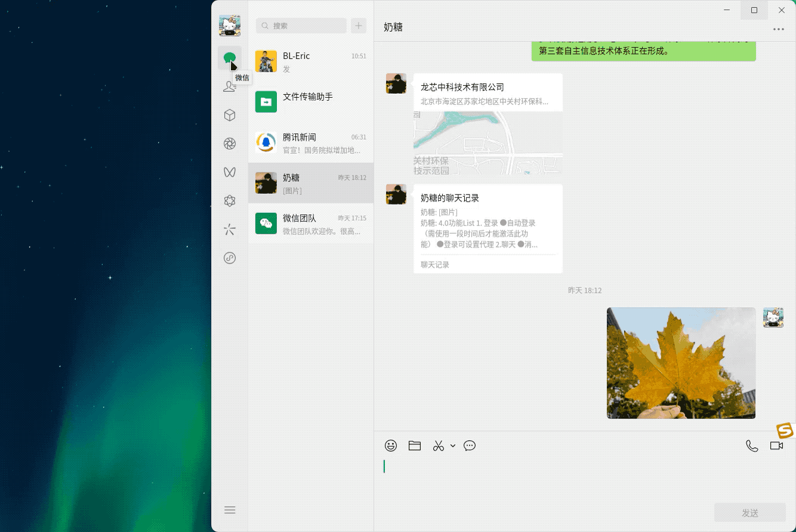Viewport: 796px width, 532px height.
Task: Click the scissors screenshot tool
Action: point(439,446)
